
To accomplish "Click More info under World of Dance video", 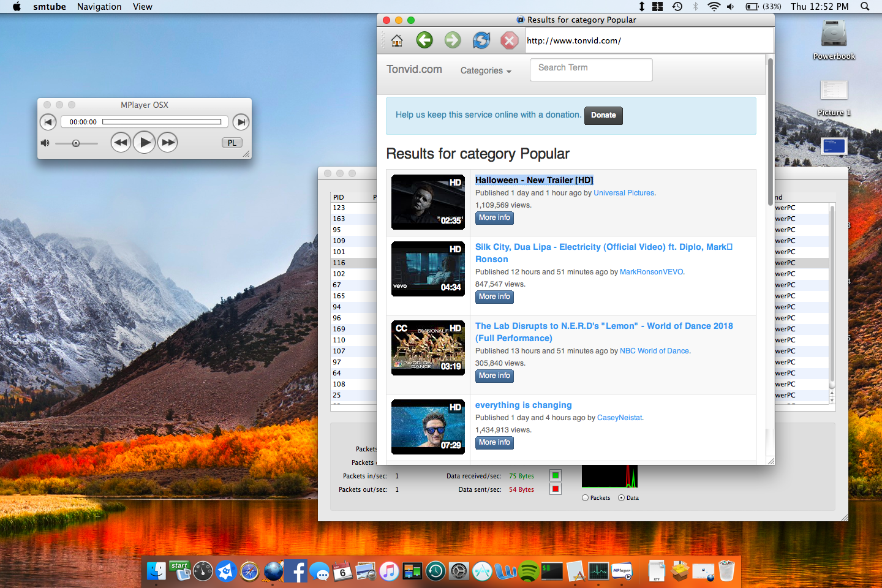I will [x=494, y=376].
